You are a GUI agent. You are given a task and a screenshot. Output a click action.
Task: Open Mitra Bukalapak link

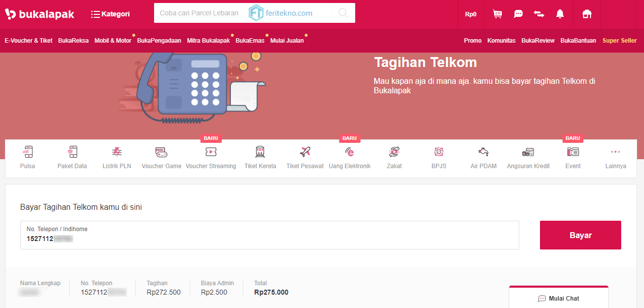209,41
